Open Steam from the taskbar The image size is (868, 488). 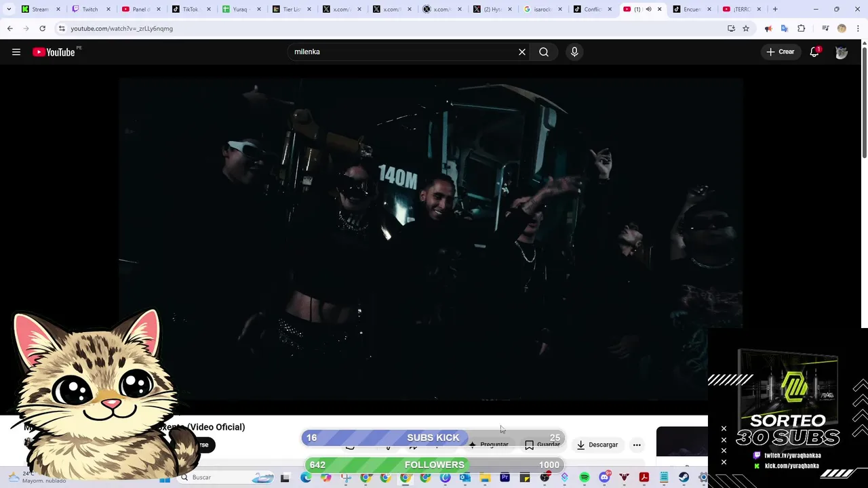684,478
